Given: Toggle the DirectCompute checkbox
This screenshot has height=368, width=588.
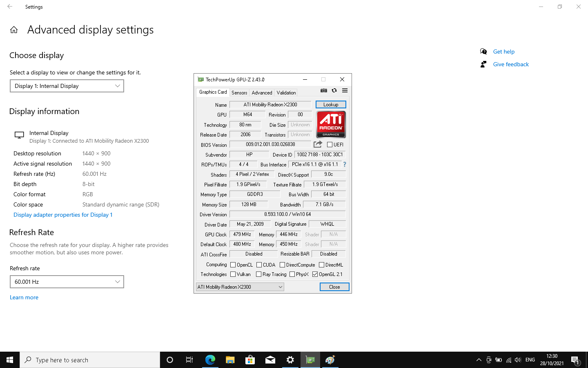Looking at the screenshot, I should tap(282, 265).
